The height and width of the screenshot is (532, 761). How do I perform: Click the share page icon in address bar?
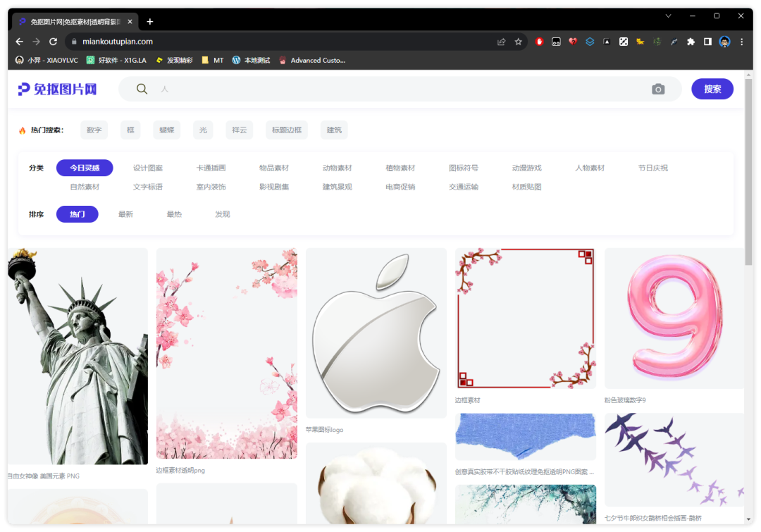tap(502, 42)
